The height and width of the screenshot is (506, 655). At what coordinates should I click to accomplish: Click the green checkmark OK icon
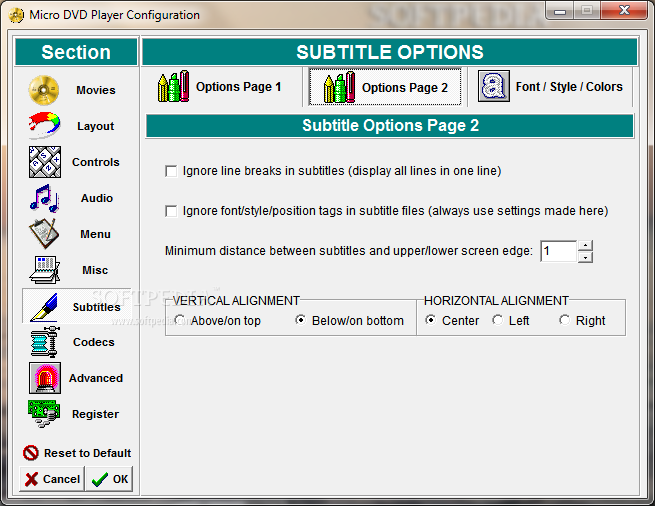click(x=100, y=480)
